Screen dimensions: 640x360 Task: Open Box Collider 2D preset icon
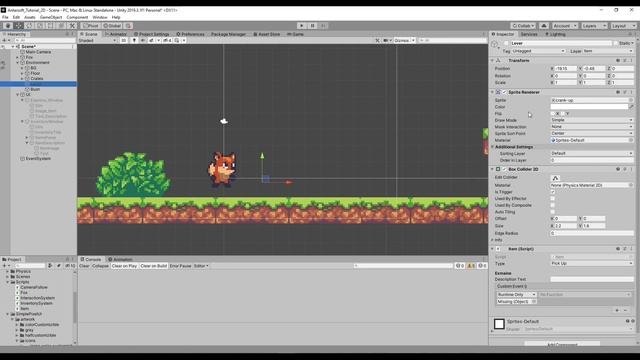click(x=624, y=169)
